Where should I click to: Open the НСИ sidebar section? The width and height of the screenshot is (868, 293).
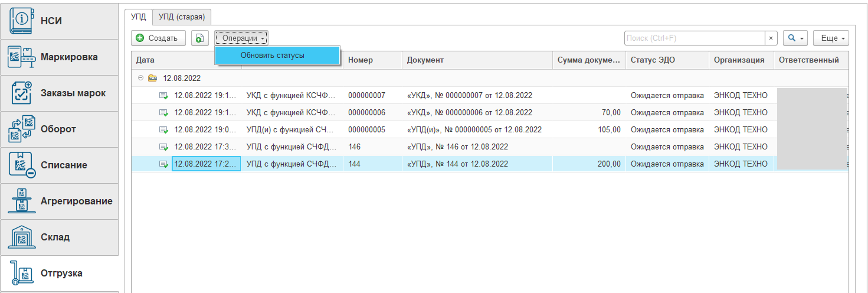coord(59,21)
